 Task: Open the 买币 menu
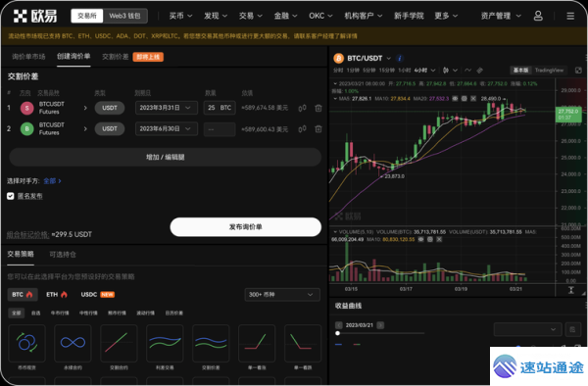point(180,16)
